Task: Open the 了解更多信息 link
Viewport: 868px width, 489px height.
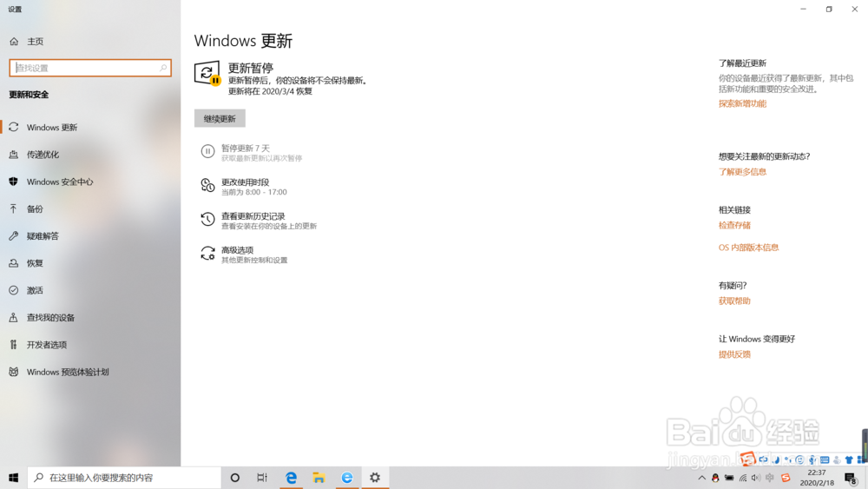Action: [742, 172]
